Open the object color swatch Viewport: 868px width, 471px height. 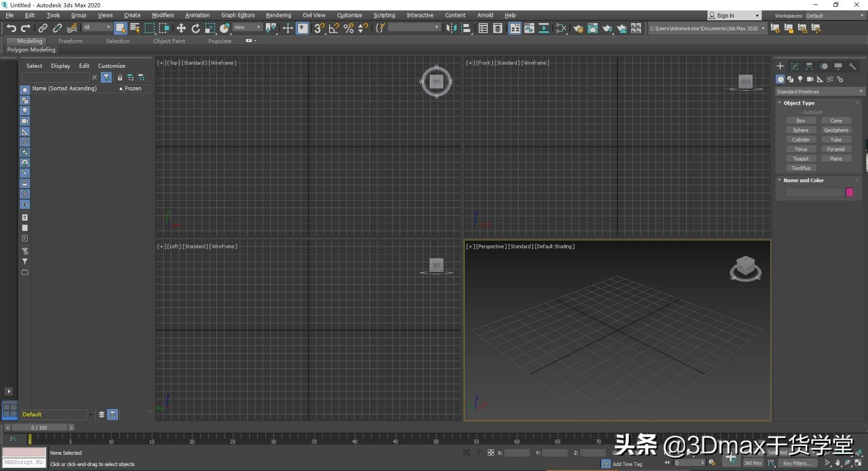(x=850, y=192)
